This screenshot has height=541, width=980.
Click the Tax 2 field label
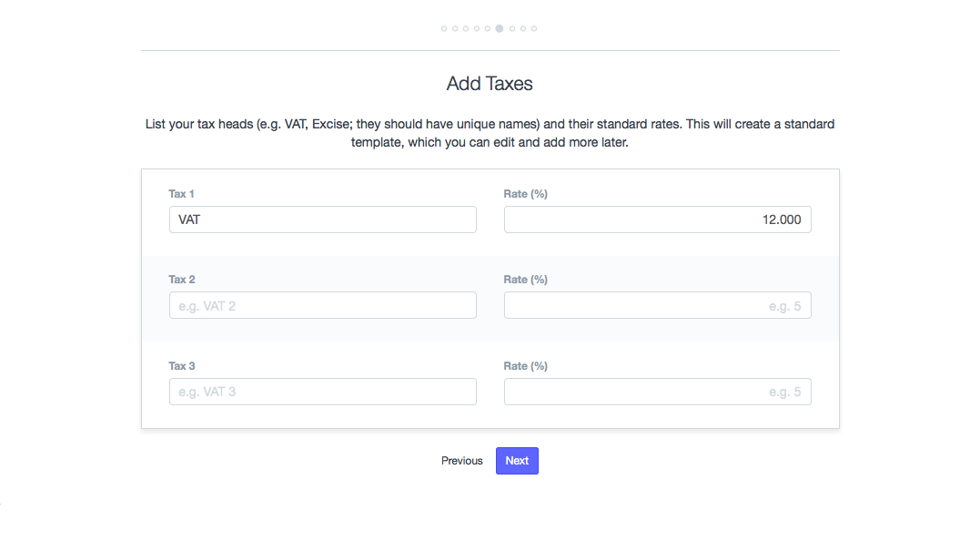pos(182,280)
